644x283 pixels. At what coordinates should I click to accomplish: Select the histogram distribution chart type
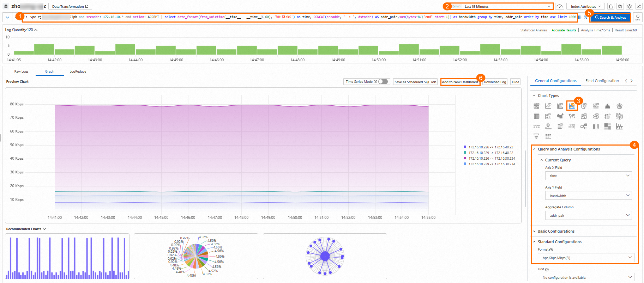[x=608, y=106]
